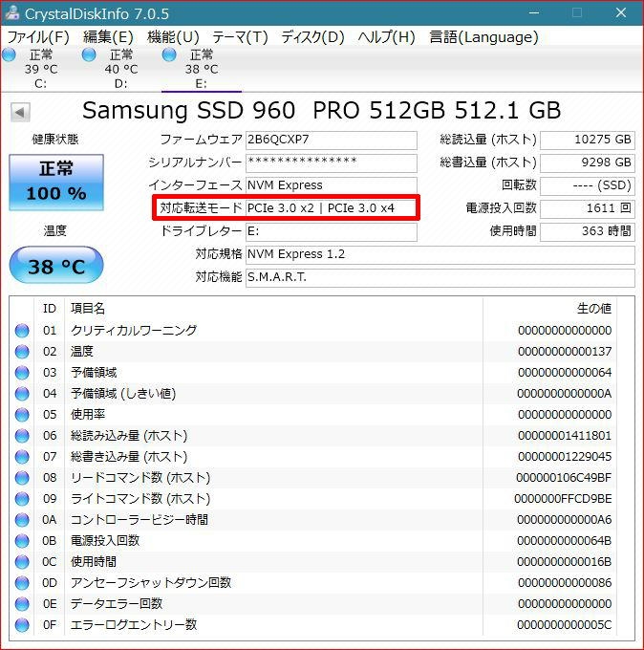Click status icon for 予備領域 (しきい値) row

pyautogui.click(x=22, y=394)
